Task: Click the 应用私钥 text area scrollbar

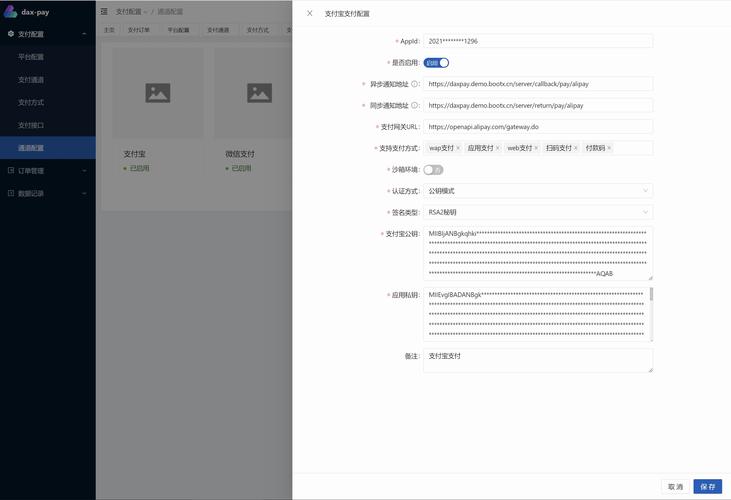Action: coord(651,294)
